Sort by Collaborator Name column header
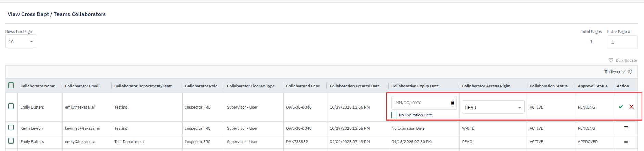The width and height of the screenshot is (644, 151). click(x=38, y=86)
